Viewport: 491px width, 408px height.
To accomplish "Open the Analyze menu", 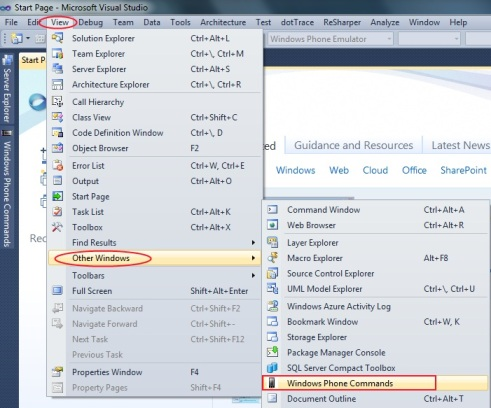I will [385, 22].
